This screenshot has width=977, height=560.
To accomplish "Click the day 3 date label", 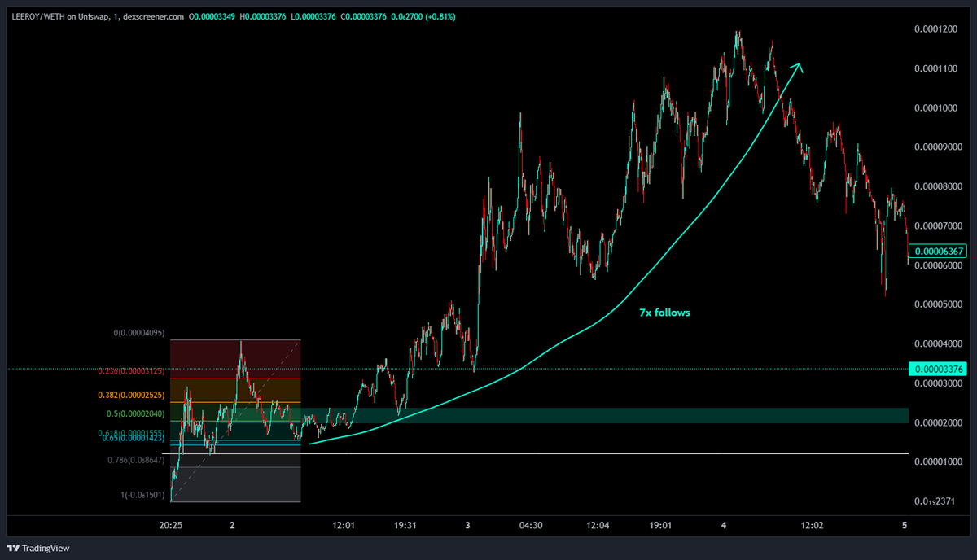I will [468, 526].
